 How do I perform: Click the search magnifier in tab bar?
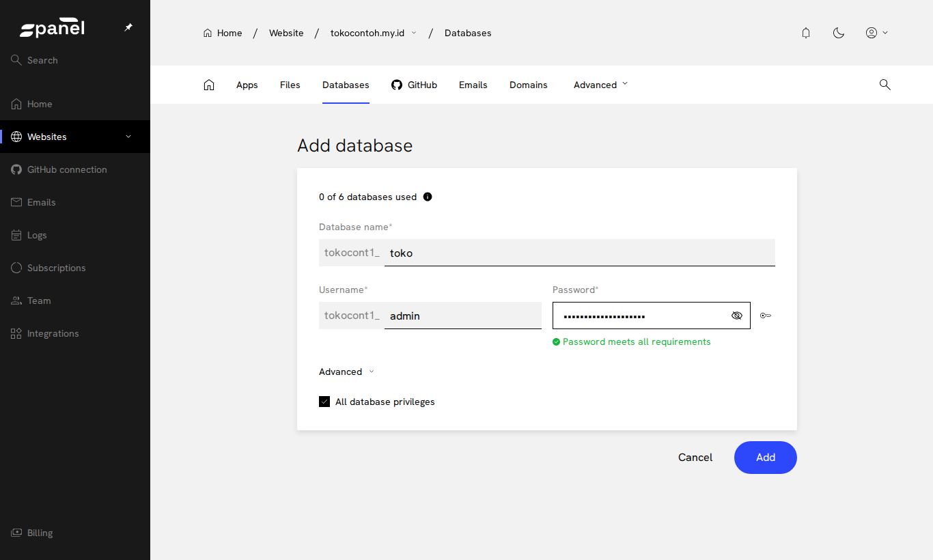[x=885, y=85]
